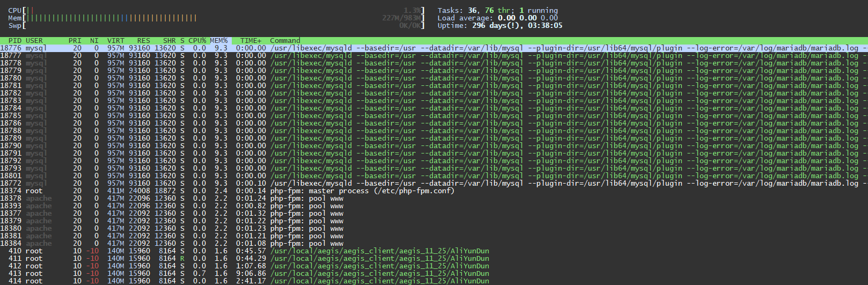868x285 pixels.
Task: Sort by the TIME+ column header
Action: pyautogui.click(x=251, y=41)
